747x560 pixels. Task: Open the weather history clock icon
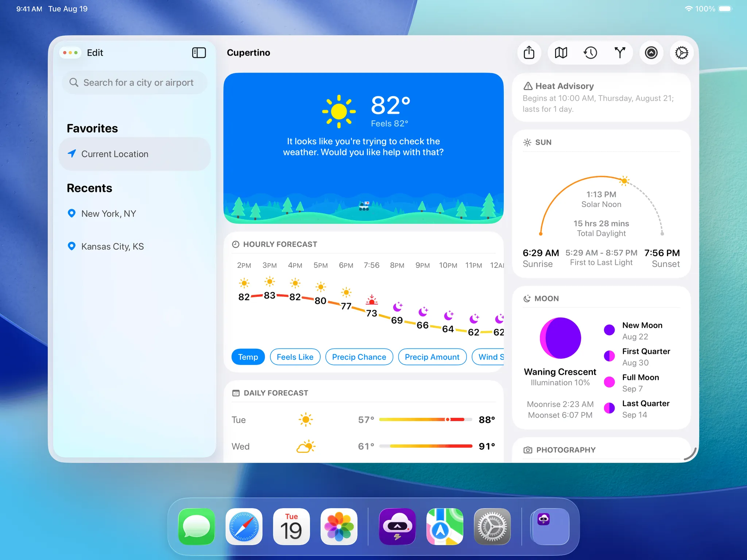(590, 53)
